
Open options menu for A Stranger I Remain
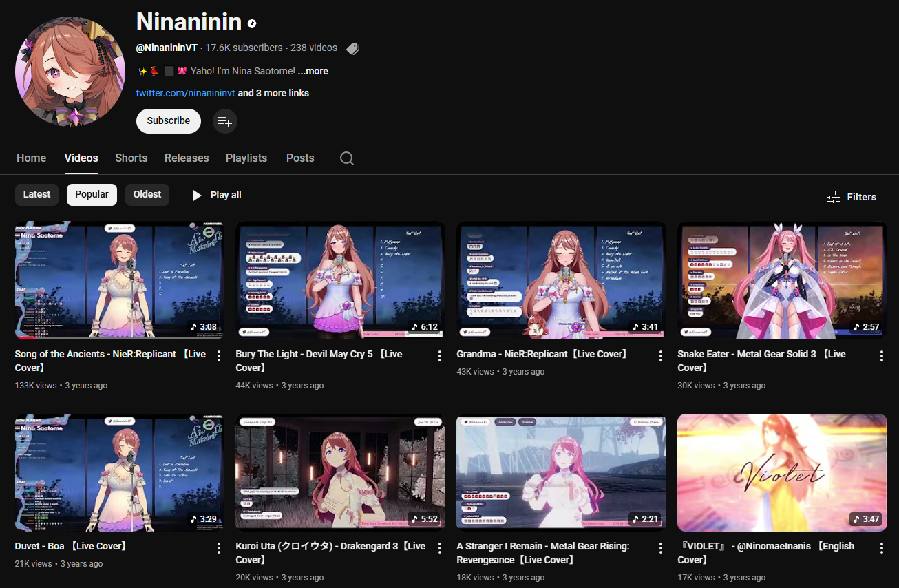tap(661, 548)
